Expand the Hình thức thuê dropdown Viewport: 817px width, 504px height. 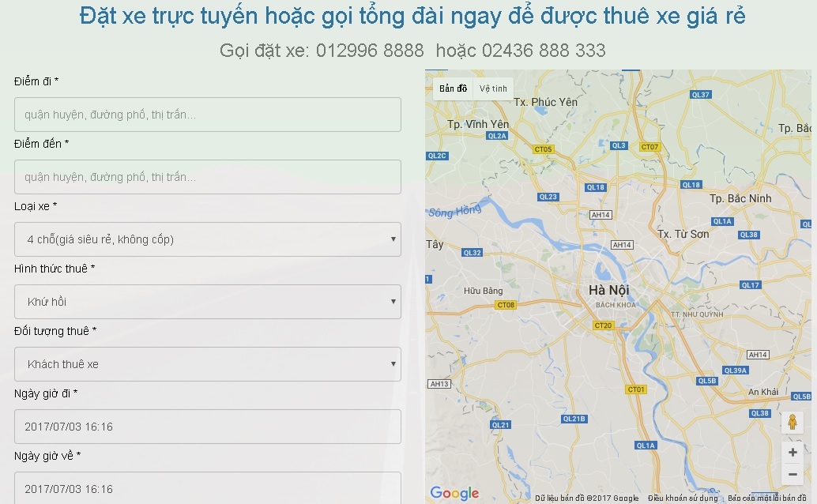coord(207,302)
